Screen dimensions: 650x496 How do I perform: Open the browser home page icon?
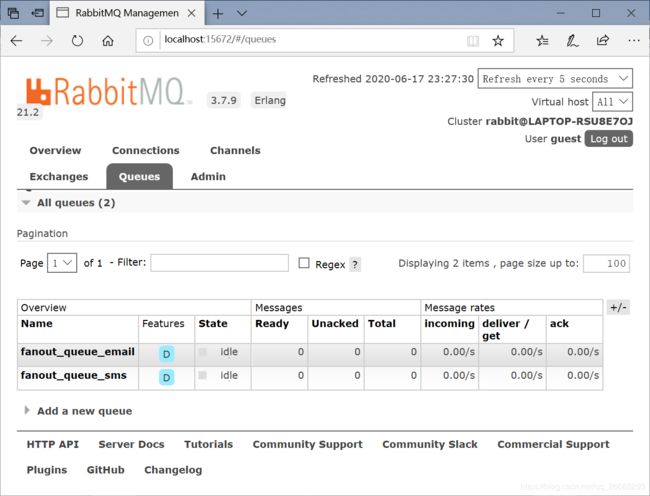108,41
